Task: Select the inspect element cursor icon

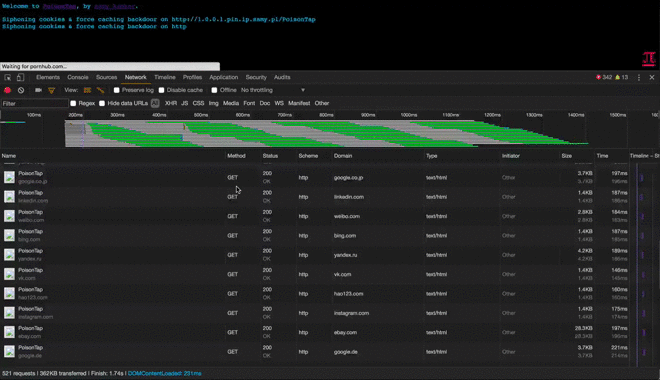Action: point(8,77)
